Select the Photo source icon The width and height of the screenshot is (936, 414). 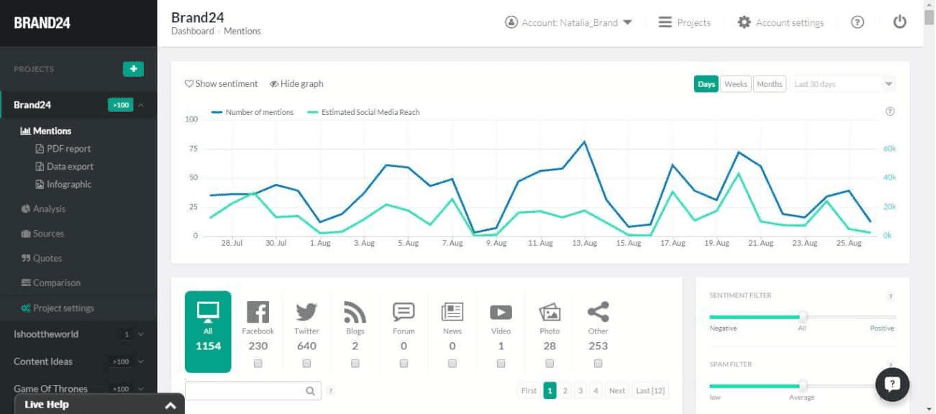coord(549,312)
